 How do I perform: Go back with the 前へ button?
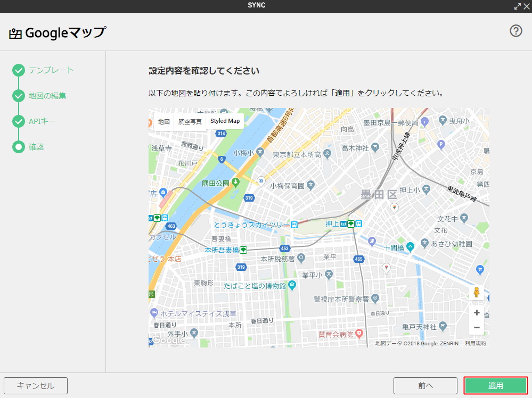pos(425,385)
